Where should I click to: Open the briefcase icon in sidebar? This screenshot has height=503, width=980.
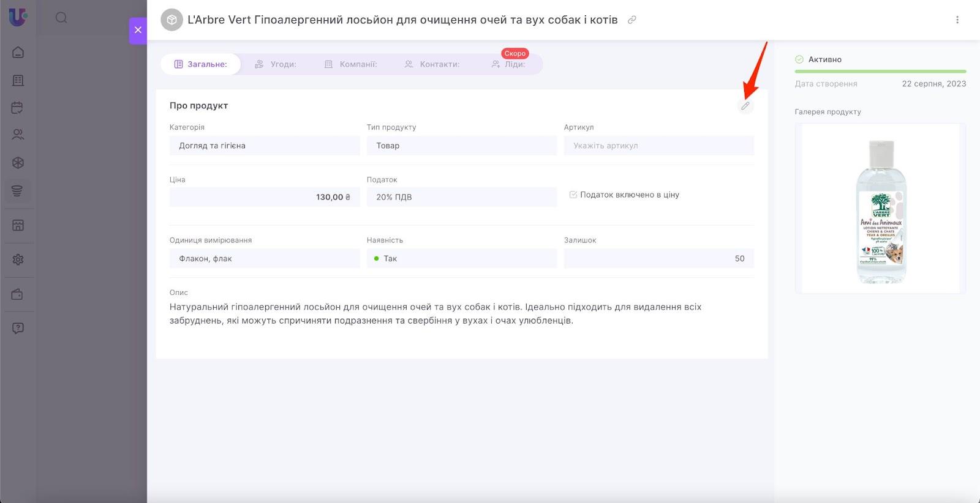pyautogui.click(x=18, y=294)
